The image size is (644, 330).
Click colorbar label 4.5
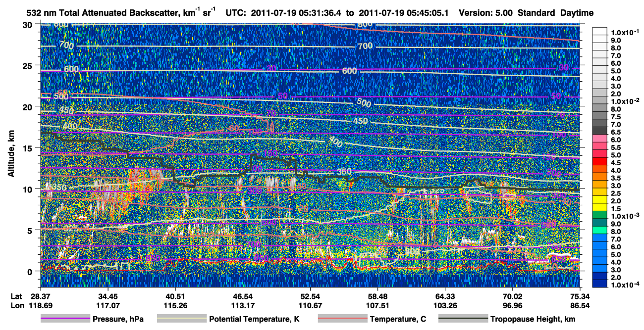click(x=616, y=163)
